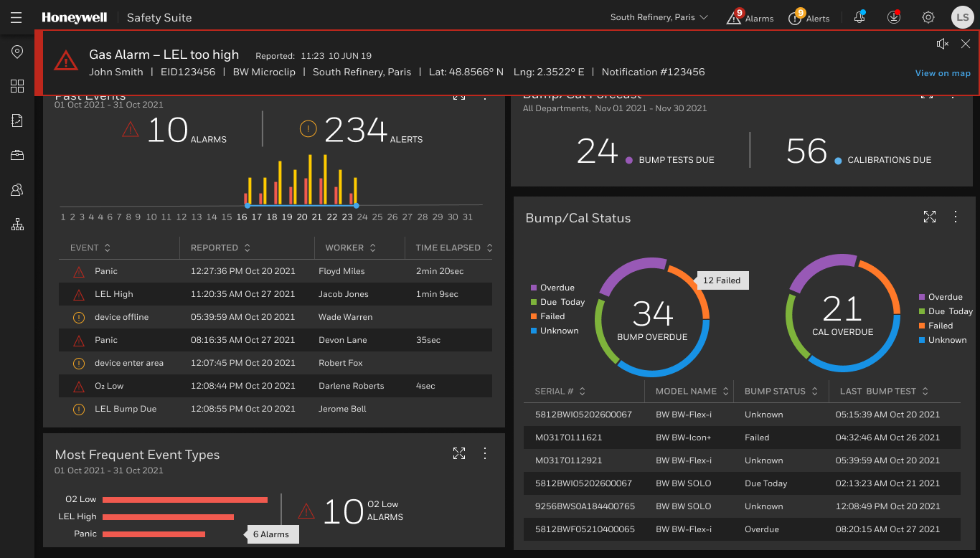Viewport: 980px width, 558px height.
Task: Open the organization hierarchy sidebar icon
Action: [17, 224]
